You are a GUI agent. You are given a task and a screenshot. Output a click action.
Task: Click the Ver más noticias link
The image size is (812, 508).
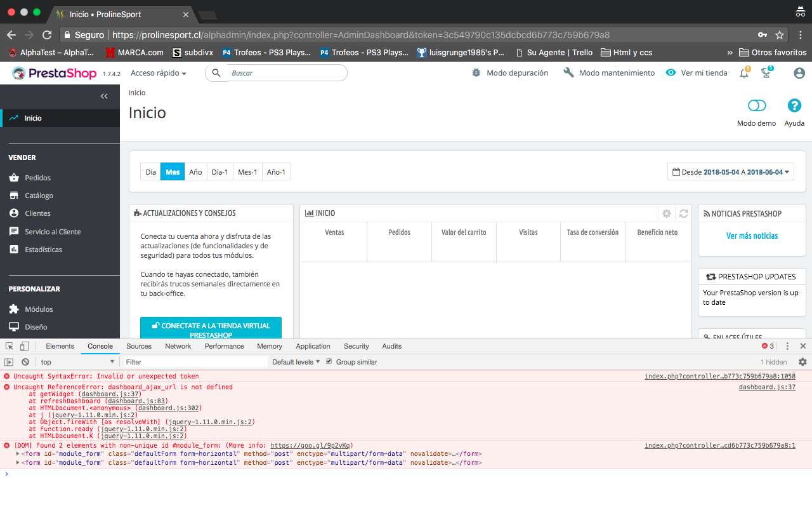coord(752,236)
